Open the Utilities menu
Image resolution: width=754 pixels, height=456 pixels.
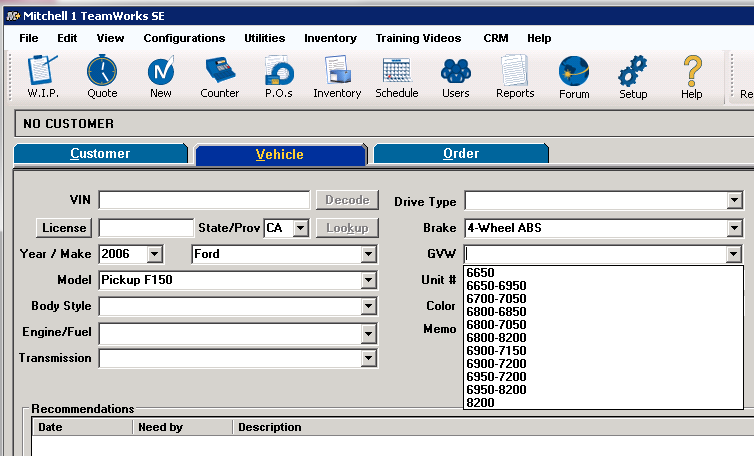click(264, 38)
